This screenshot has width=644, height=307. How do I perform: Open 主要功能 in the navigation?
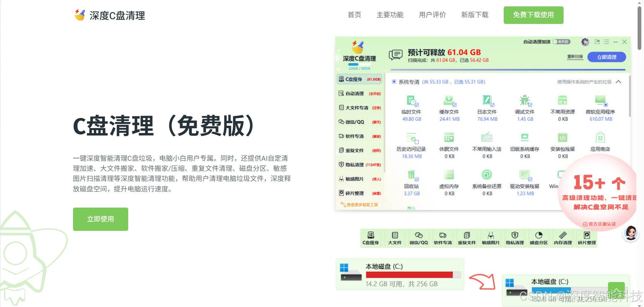(x=390, y=15)
